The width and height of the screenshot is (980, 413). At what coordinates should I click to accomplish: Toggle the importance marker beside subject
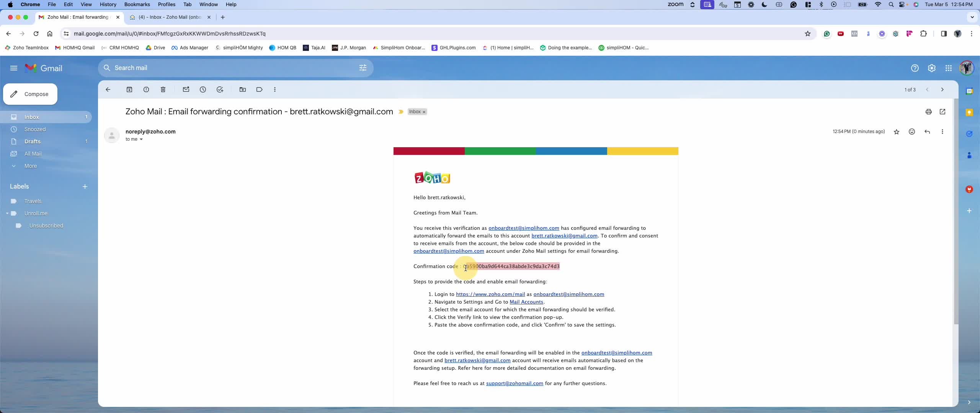click(x=401, y=112)
